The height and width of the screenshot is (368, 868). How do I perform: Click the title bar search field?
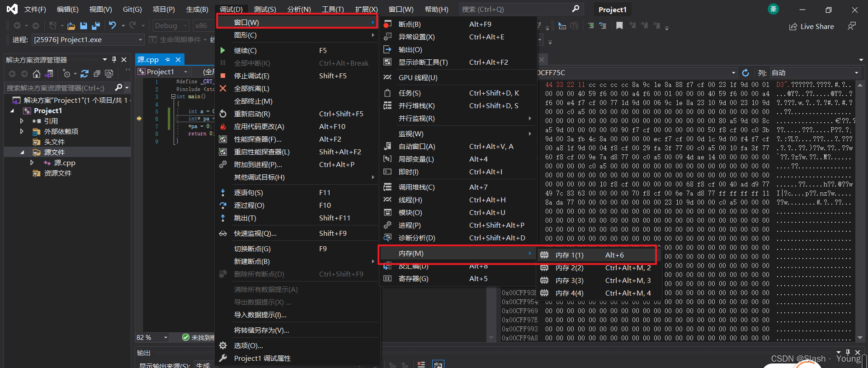coord(521,9)
